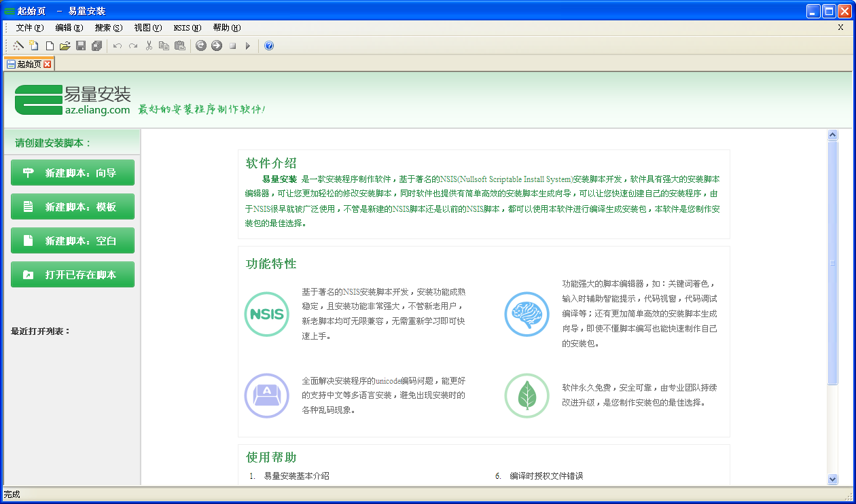Open help via the blue question icon
Screen dimensions: 856x504
[269, 46]
